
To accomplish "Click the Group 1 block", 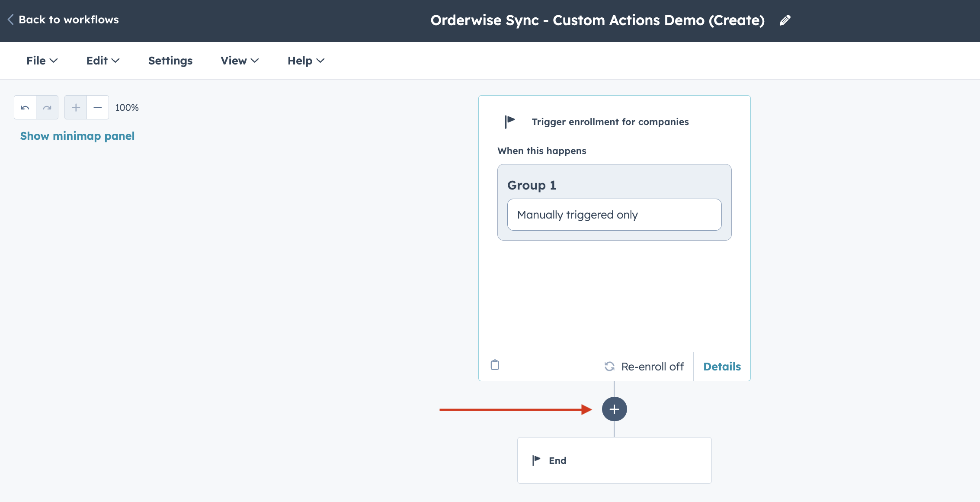I will coord(614,202).
